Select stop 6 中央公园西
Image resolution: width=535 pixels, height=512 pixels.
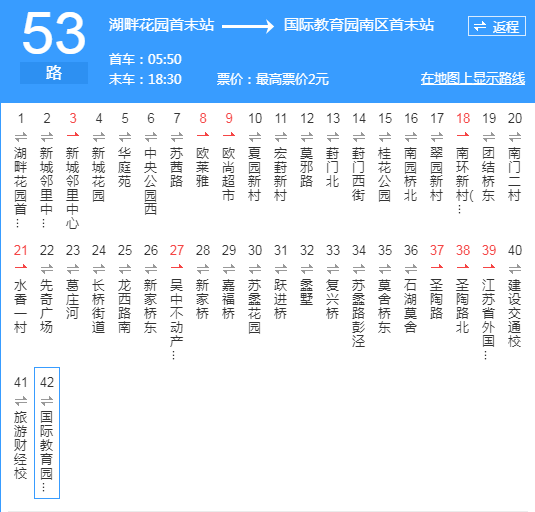click(151, 181)
